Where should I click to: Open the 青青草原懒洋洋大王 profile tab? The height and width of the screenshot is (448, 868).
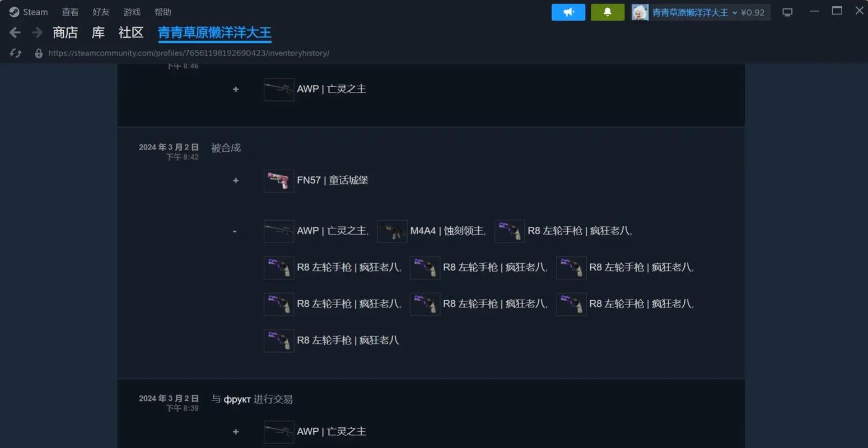(214, 32)
